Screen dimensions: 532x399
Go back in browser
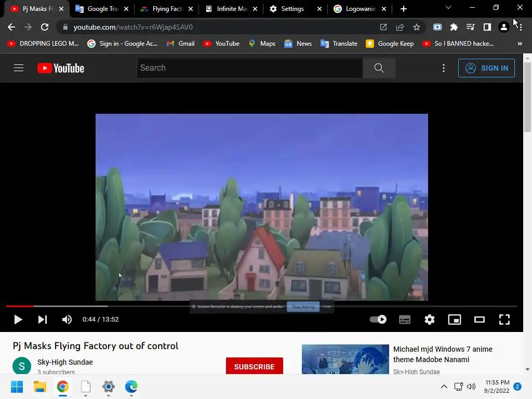[11, 27]
